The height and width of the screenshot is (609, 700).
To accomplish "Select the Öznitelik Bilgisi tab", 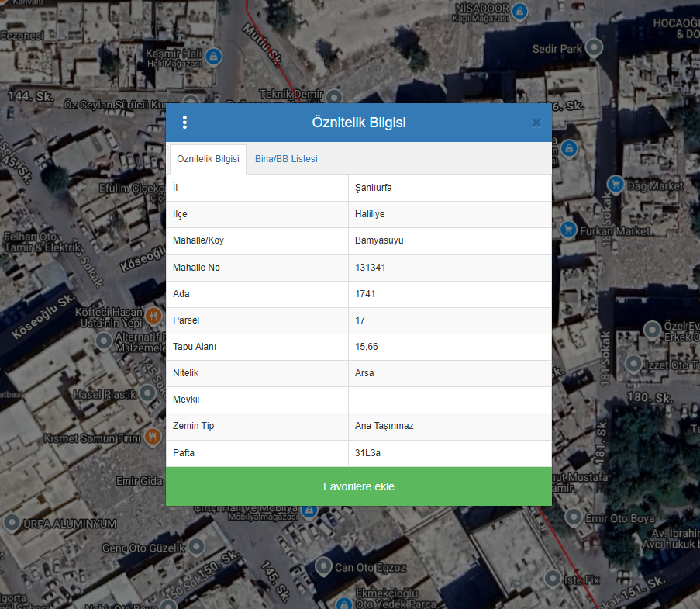I will click(208, 159).
